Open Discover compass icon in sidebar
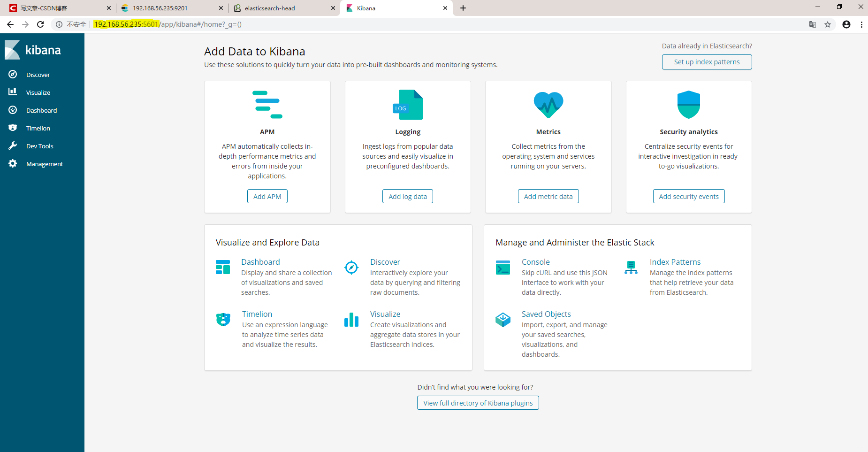 pyautogui.click(x=13, y=74)
